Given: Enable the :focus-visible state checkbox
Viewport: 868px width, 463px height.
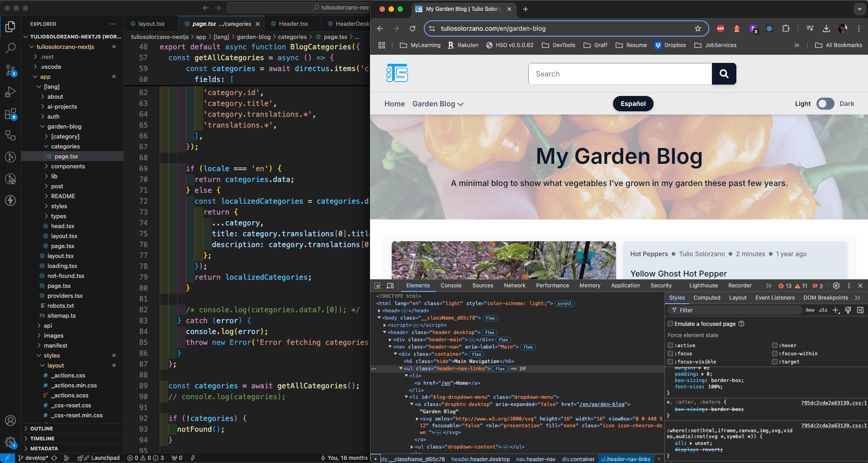Looking at the screenshot, I should coord(670,362).
